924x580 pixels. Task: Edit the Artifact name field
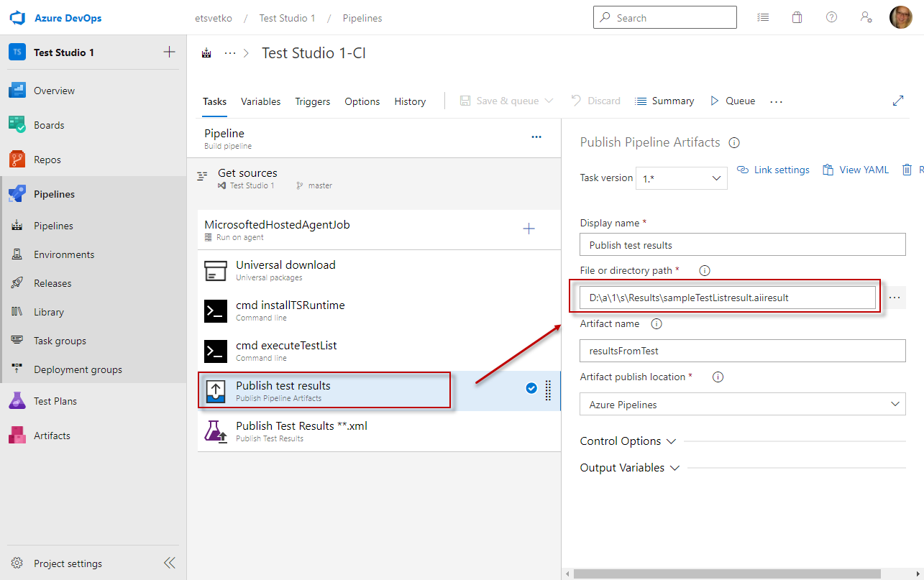tap(743, 351)
